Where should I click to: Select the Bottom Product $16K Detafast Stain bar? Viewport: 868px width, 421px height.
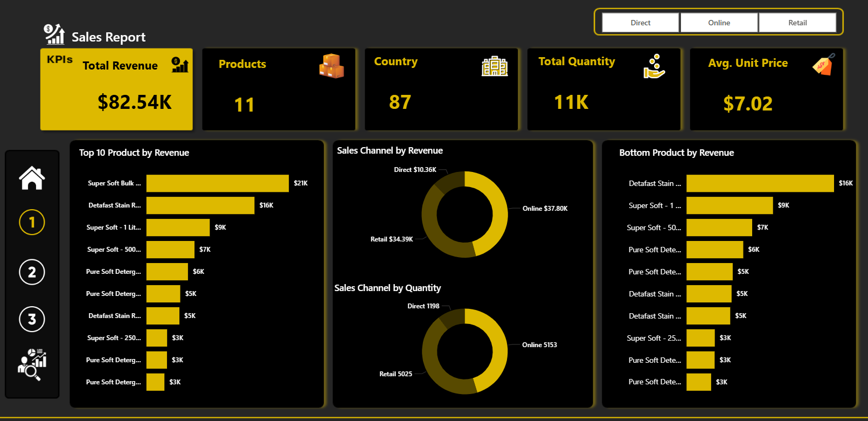tap(760, 183)
